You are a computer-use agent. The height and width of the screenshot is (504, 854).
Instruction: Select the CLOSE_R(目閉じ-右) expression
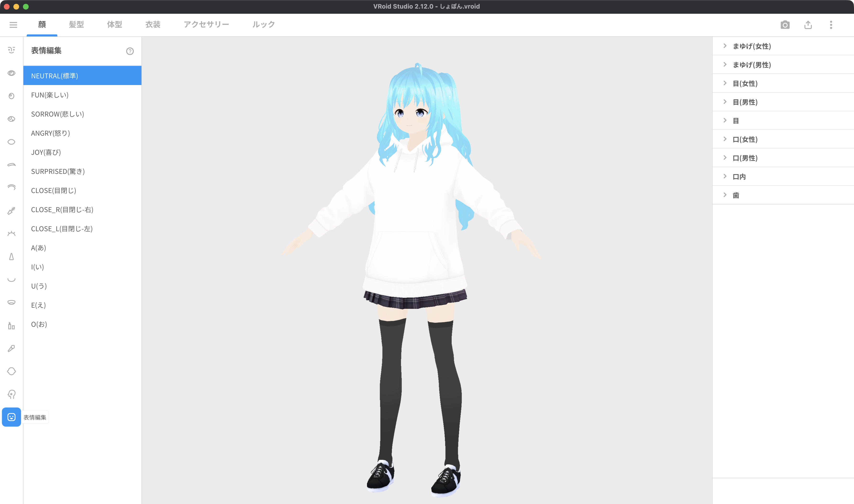62,209
